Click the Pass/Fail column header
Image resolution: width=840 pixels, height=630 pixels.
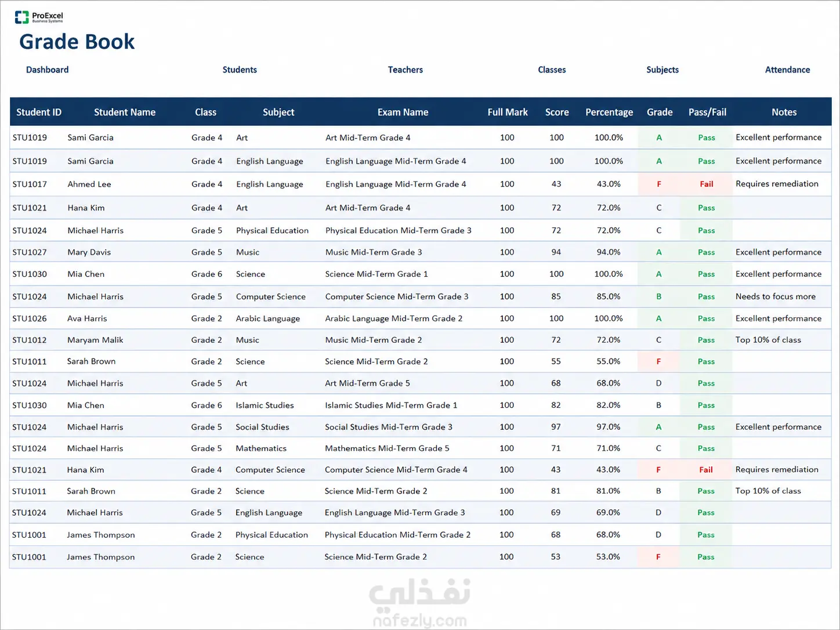coord(707,112)
